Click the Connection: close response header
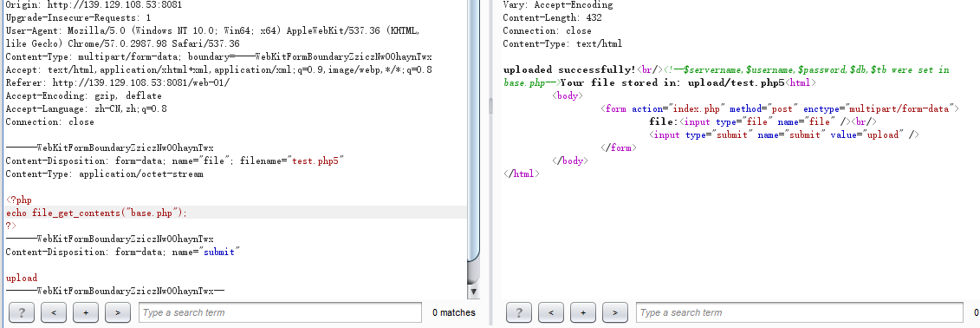The height and width of the screenshot is (328, 980). pos(547,30)
